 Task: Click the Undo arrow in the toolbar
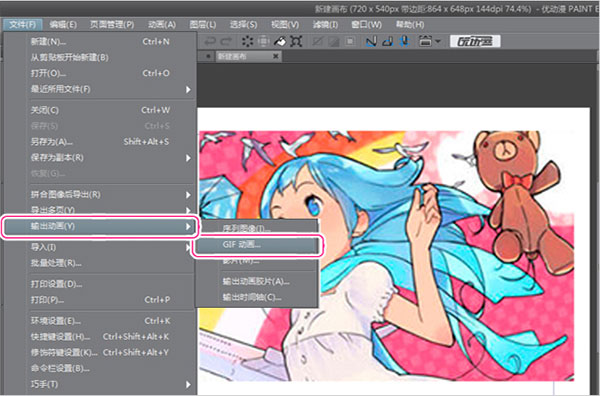(x=210, y=41)
